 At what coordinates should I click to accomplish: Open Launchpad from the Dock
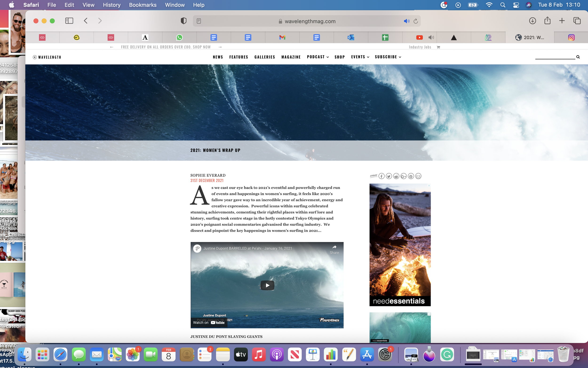43,354
